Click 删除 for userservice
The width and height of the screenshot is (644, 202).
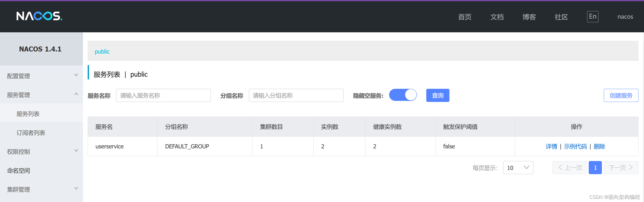pos(599,146)
